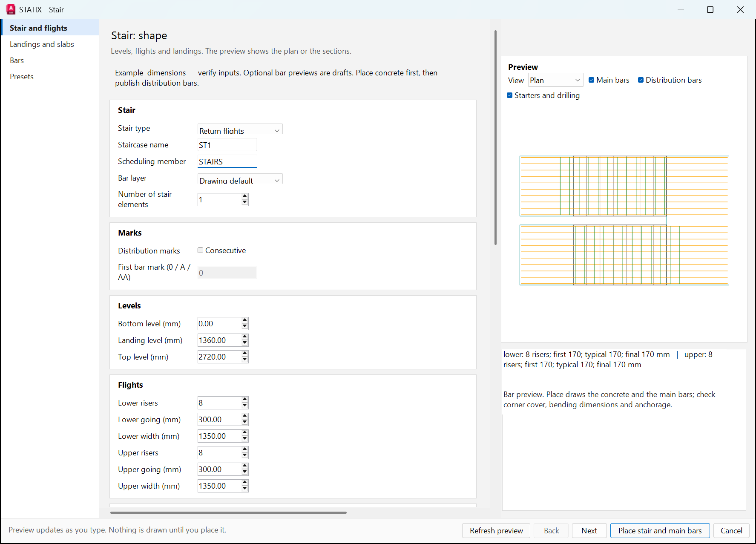Screen dimensions: 756x544
Task: Click the STATIX app icon in title bar
Action: pyautogui.click(x=11, y=9)
